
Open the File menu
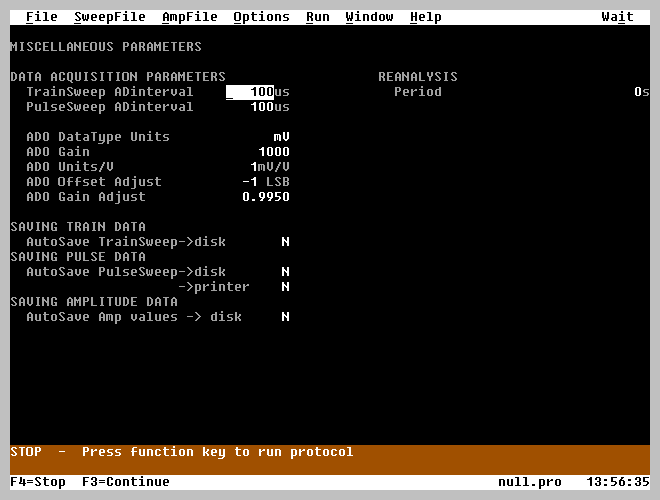(41, 17)
